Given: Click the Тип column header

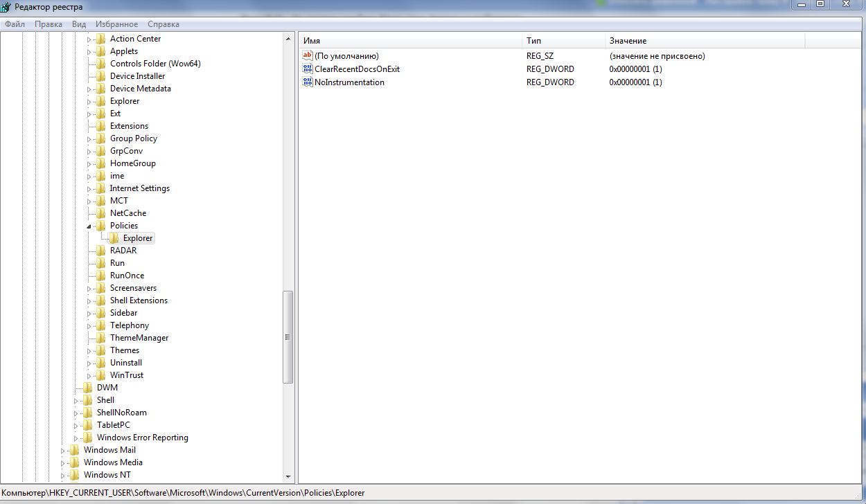Looking at the screenshot, I should pos(563,41).
